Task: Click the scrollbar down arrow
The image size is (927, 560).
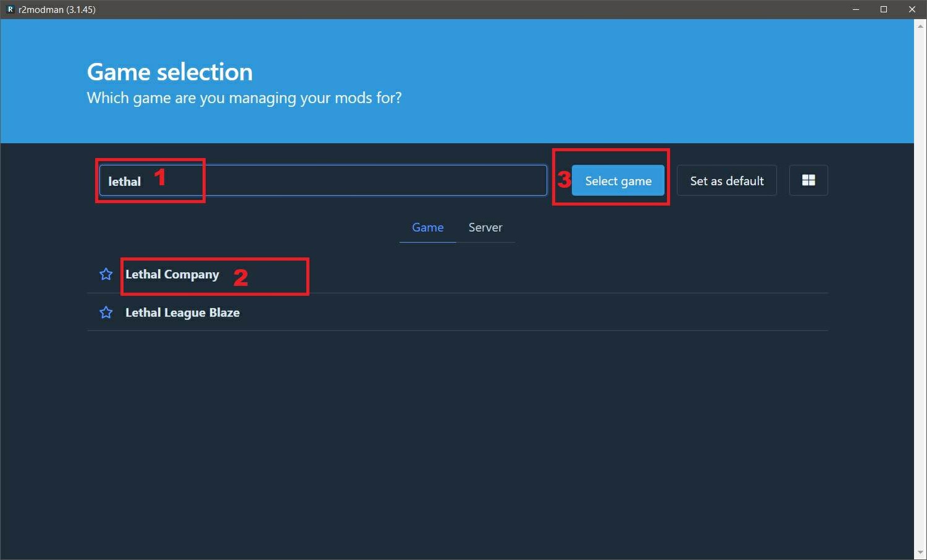Action: coord(920,553)
